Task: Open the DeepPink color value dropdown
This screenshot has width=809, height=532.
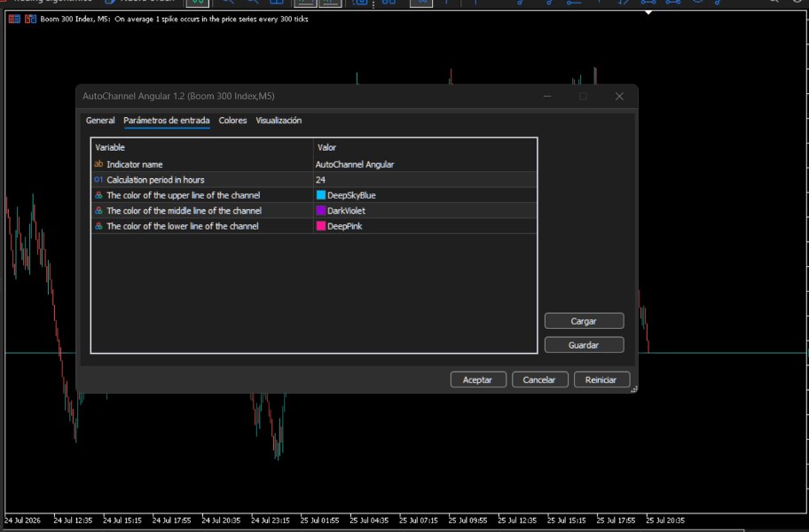Action: 425,226
